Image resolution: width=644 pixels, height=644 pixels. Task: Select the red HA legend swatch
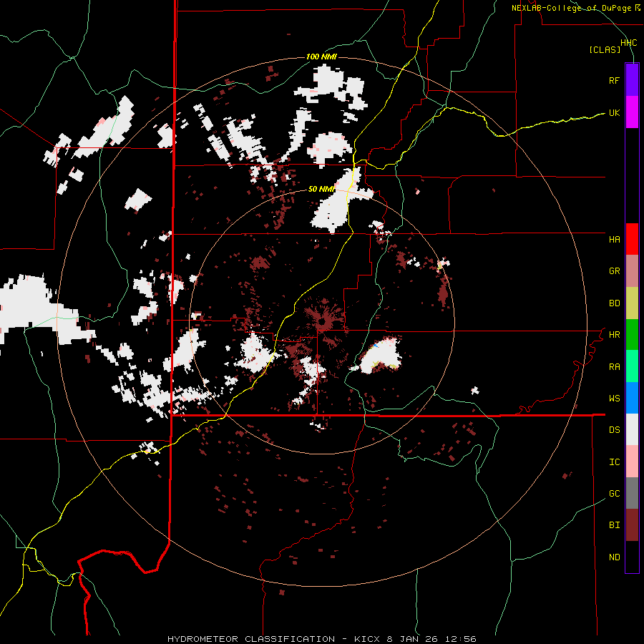tap(632, 239)
